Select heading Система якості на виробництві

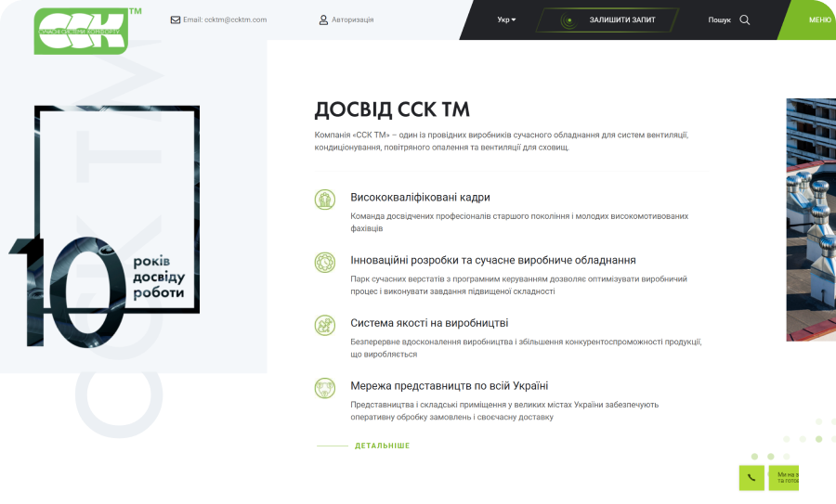click(x=429, y=323)
